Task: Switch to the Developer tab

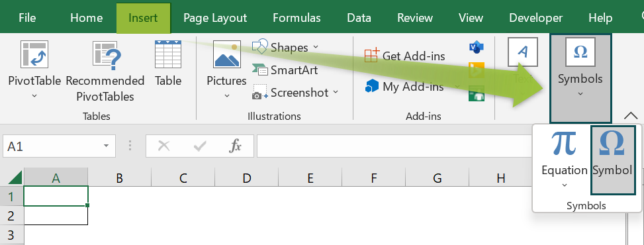Action: (535, 18)
